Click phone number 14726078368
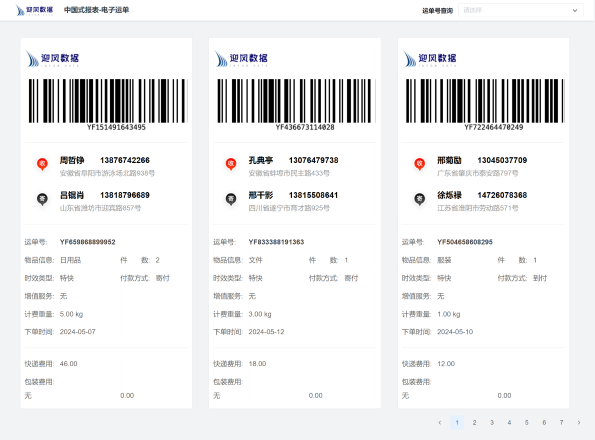This screenshot has height=440, width=595. coord(502,195)
